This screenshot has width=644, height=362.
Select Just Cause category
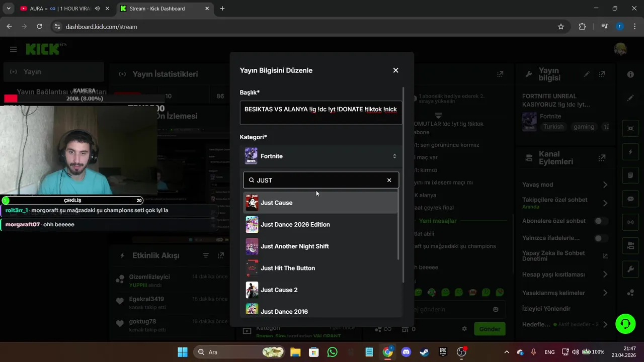click(x=320, y=203)
